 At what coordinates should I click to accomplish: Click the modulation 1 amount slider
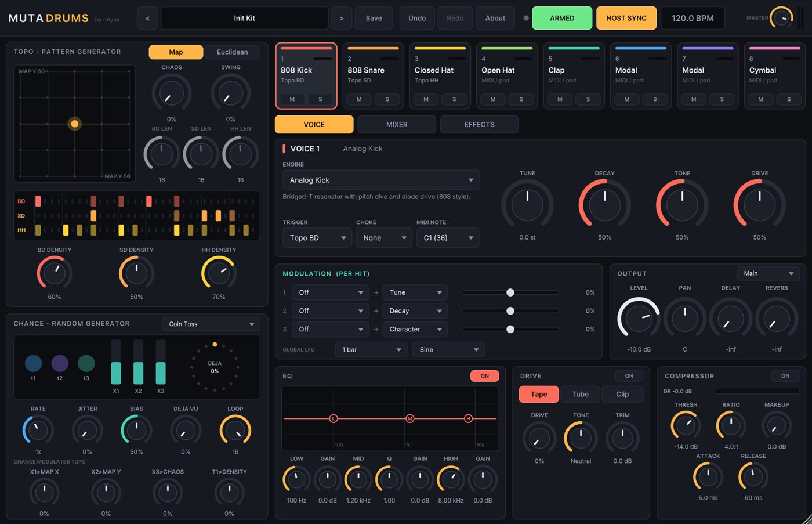[510, 292]
